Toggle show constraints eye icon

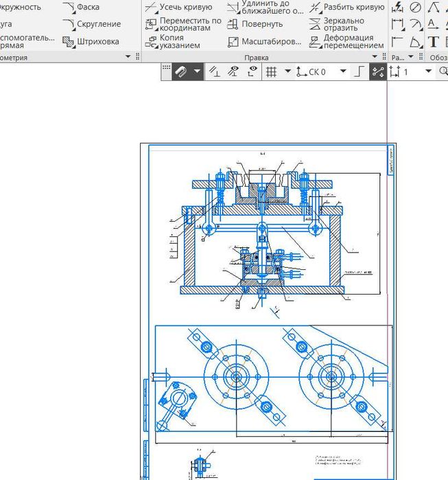[x=234, y=71]
